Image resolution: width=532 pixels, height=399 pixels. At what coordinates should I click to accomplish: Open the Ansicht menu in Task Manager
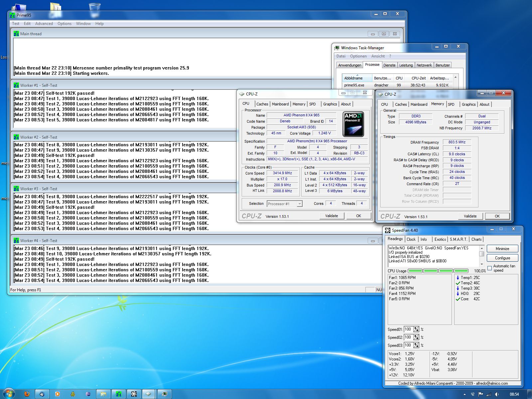(378, 56)
